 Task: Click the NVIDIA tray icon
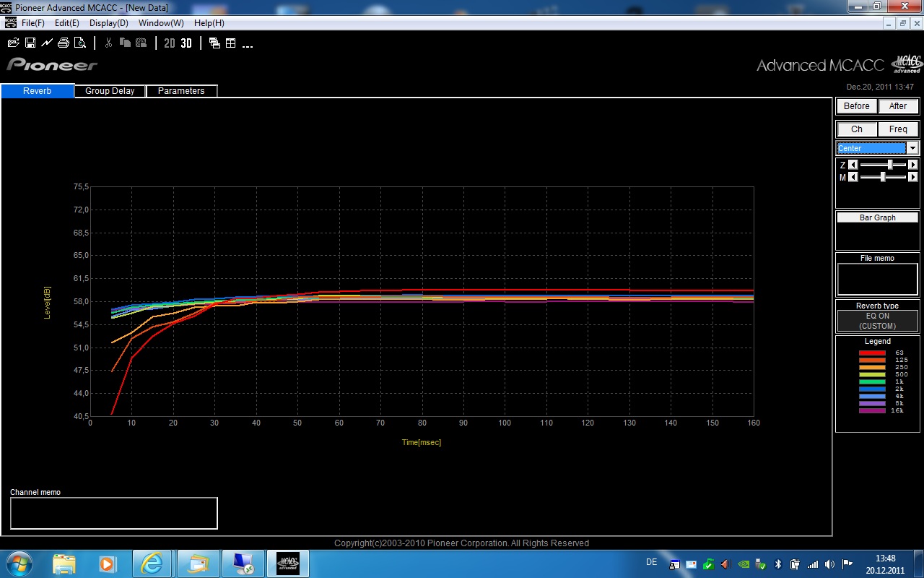(x=744, y=564)
